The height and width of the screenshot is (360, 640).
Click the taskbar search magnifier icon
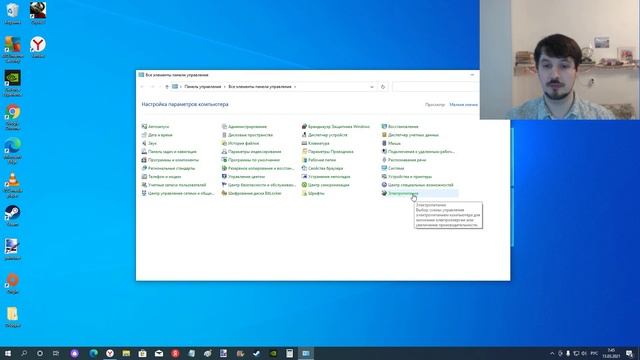coord(24,353)
